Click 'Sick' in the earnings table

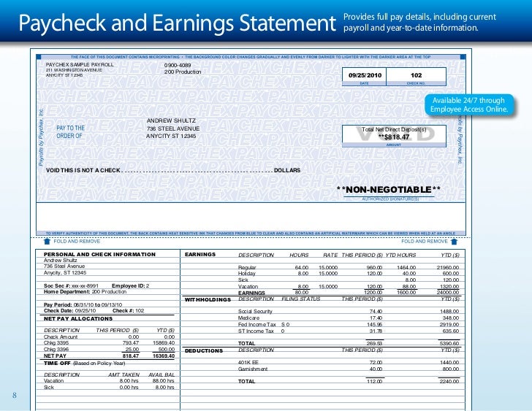[x=243, y=280]
